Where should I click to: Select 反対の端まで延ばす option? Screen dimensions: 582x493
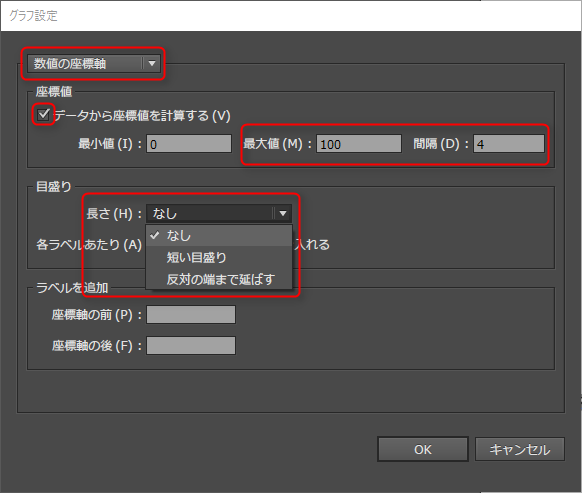pos(219,279)
